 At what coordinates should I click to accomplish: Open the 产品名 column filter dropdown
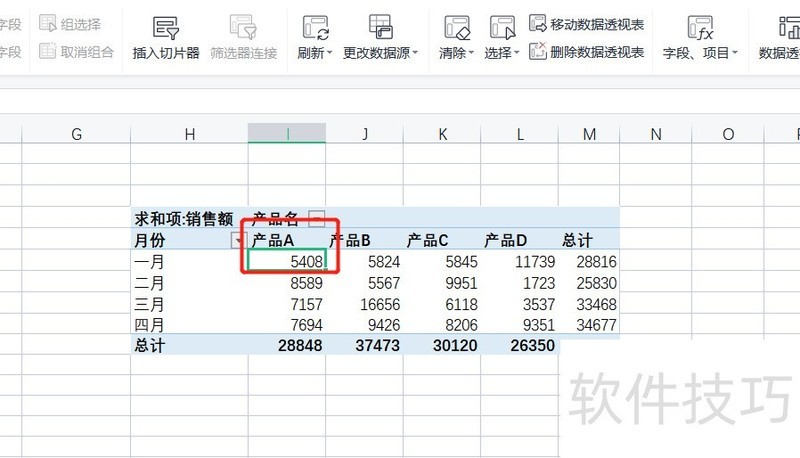pyautogui.click(x=316, y=219)
